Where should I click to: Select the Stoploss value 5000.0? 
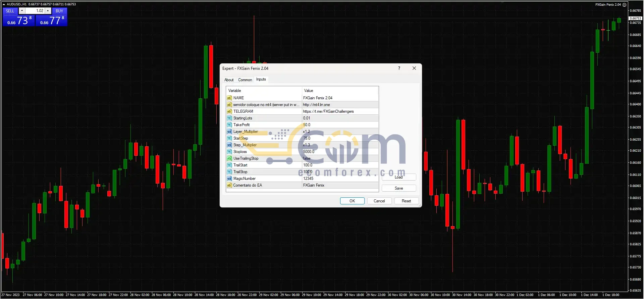309,152
